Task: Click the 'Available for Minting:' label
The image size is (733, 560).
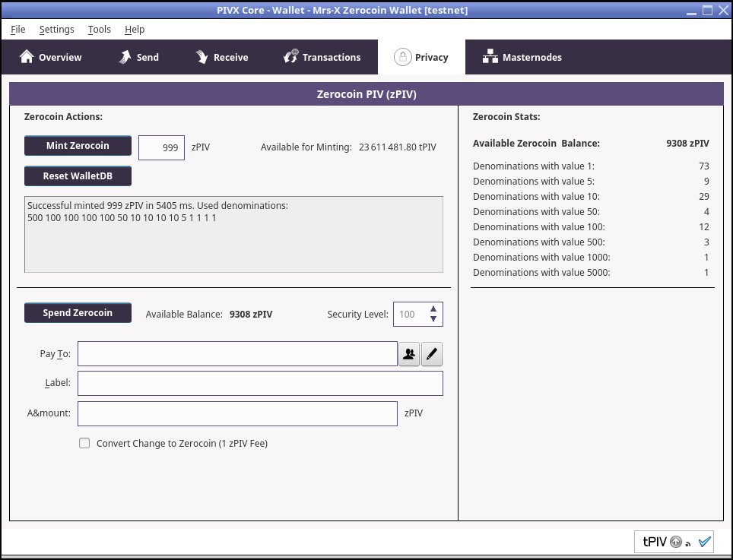Action: (306, 147)
